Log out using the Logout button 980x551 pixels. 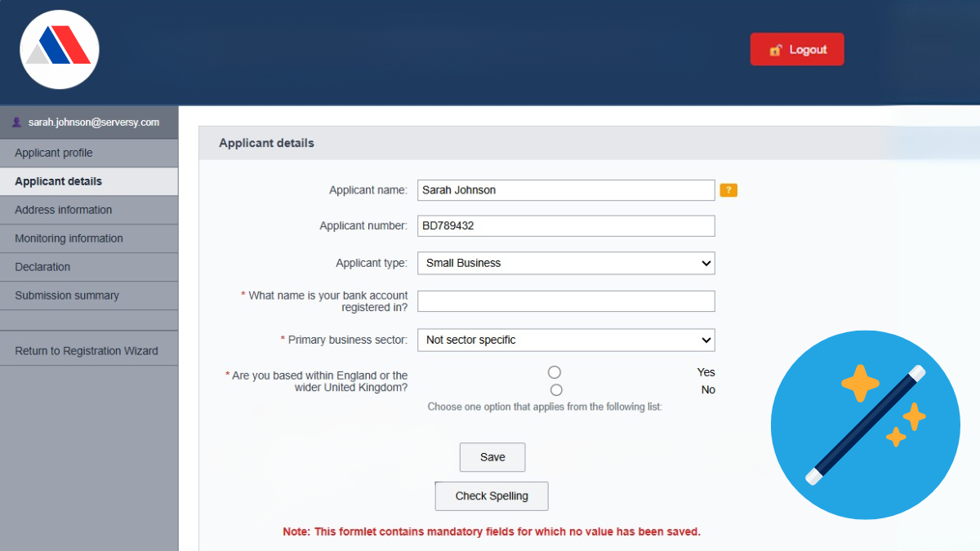[x=797, y=50]
